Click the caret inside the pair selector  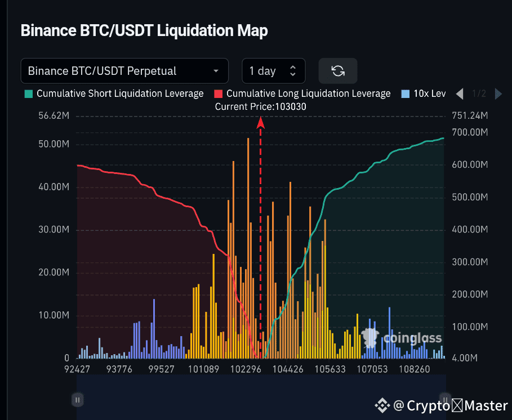[x=216, y=71]
